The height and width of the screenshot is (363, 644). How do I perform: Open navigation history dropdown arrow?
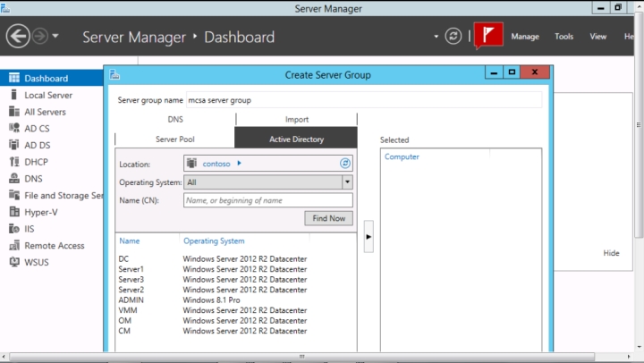tap(56, 37)
